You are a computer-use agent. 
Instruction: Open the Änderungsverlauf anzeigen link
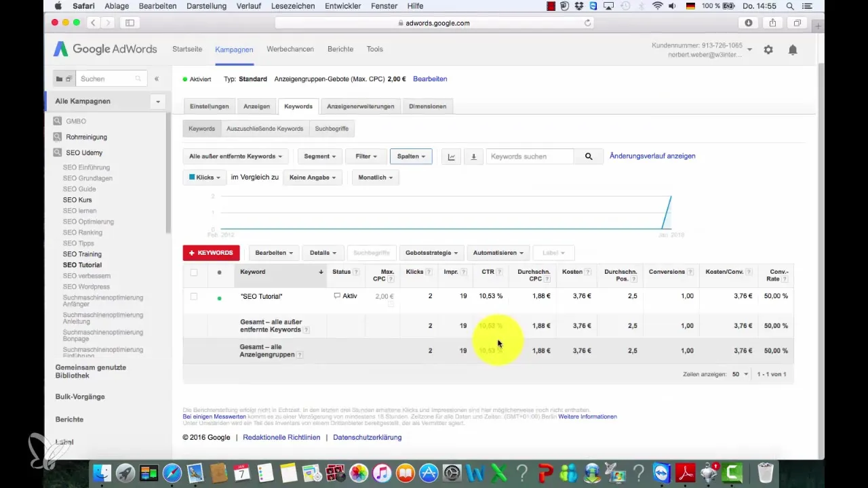[x=652, y=156]
